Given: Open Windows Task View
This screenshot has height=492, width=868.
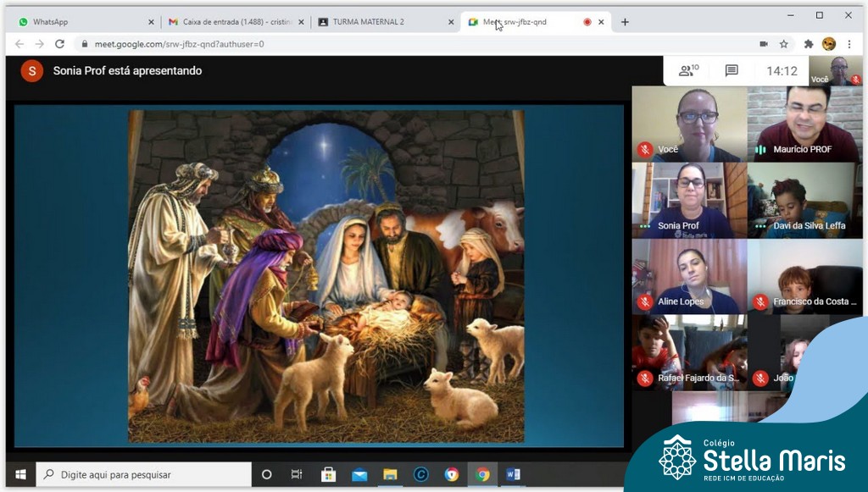Looking at the screenshot, I should click(297, 474).
